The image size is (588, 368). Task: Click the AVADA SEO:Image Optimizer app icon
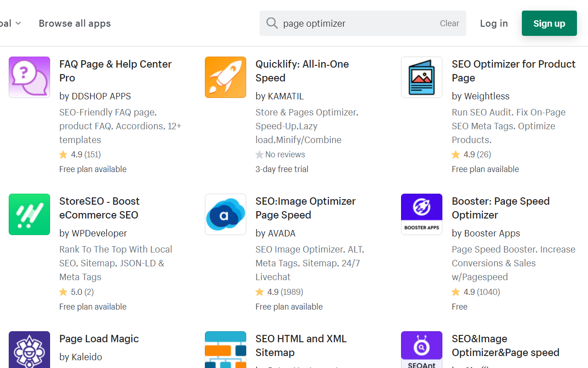225,214
